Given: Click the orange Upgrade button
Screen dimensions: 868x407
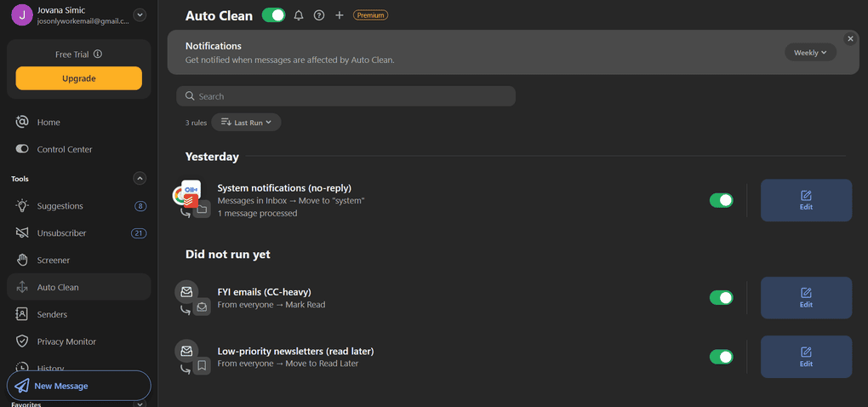Looking at the screenshot, I should [78, 78].
